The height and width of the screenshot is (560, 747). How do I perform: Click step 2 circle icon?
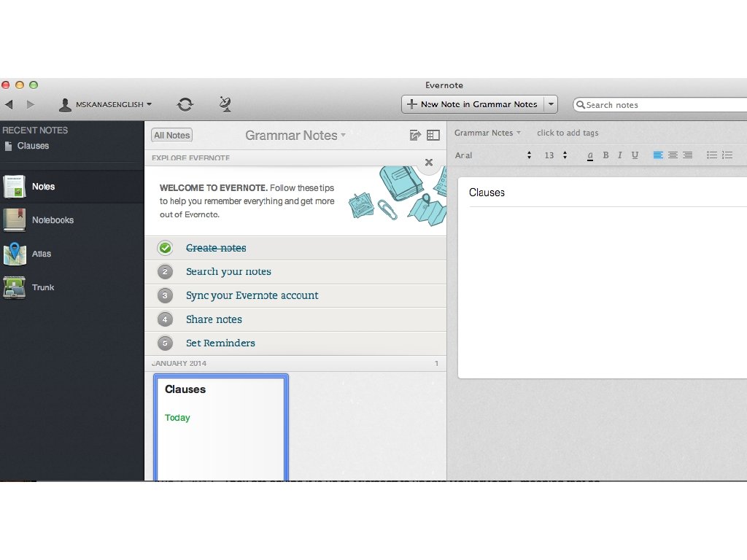pyautogui.click(x=165, y=271)
